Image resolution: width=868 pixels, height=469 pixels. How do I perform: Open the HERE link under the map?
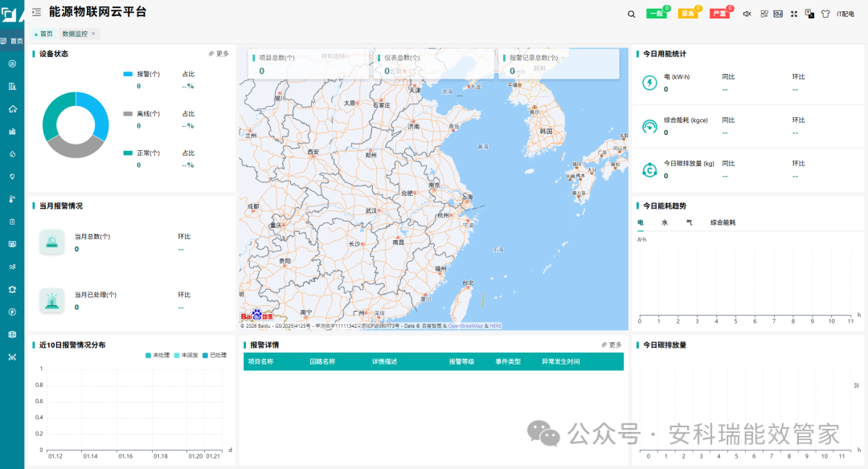tap(495, 326)
